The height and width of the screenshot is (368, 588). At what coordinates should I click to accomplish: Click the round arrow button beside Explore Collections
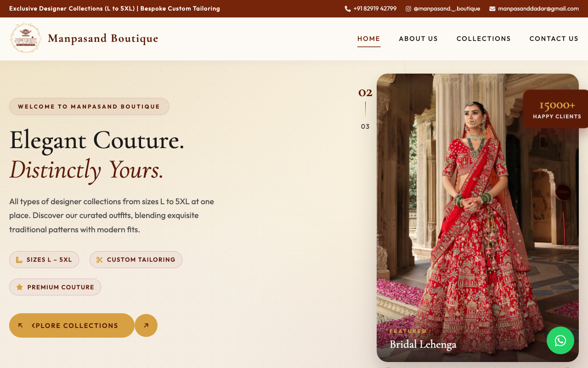coord(146,325)
